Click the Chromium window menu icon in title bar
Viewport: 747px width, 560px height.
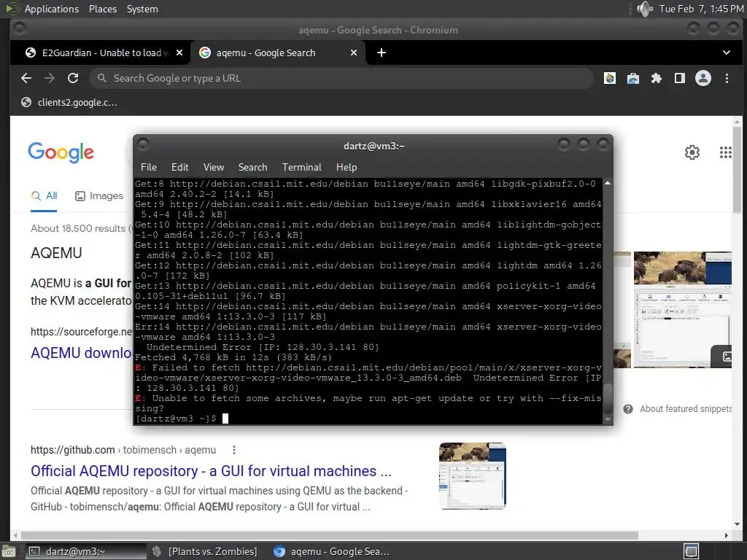(x=20, y=29)
